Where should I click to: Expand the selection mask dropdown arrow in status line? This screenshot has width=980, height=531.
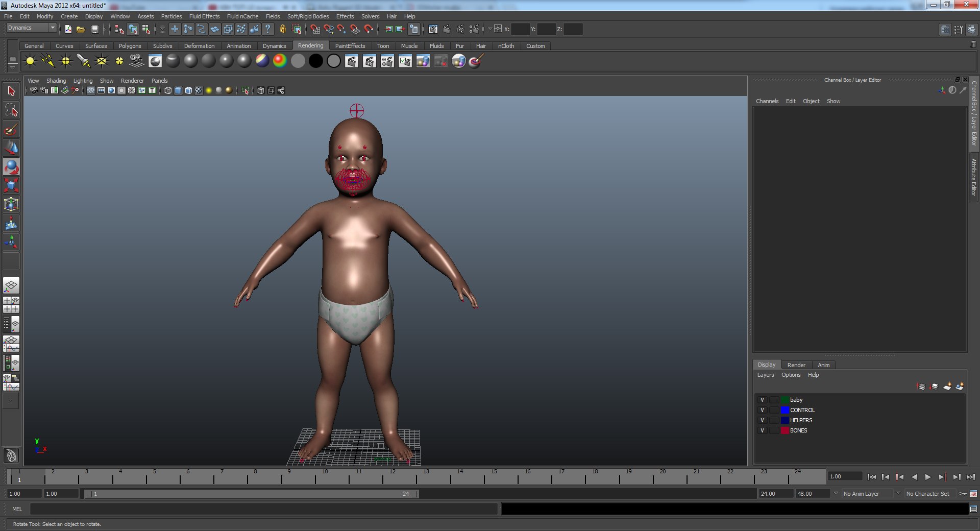[x=162, y=29]
